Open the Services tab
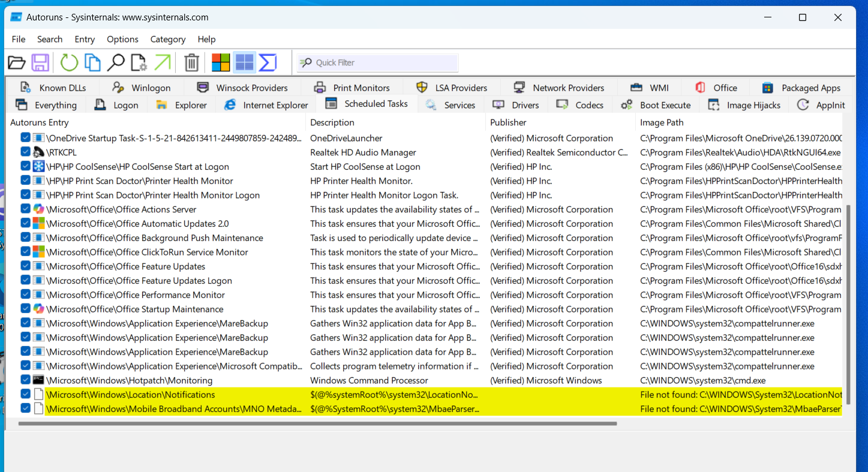 pyautogui.click(x=450, y=105)
